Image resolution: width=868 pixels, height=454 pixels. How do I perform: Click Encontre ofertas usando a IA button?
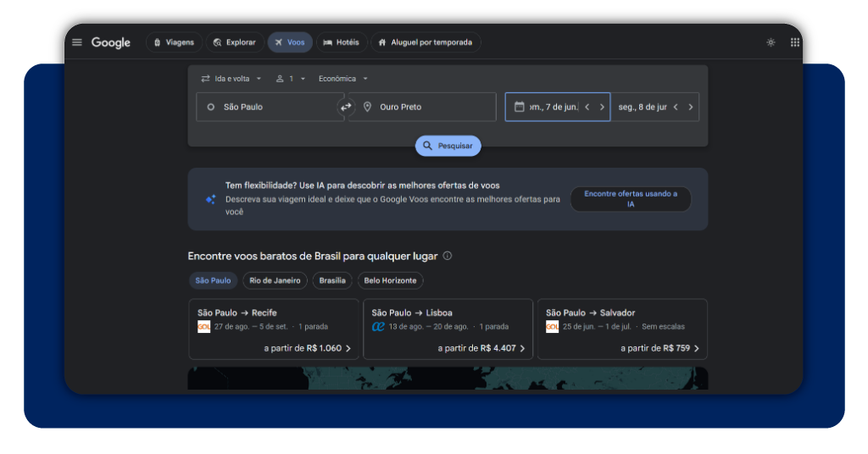pos(631,199)
